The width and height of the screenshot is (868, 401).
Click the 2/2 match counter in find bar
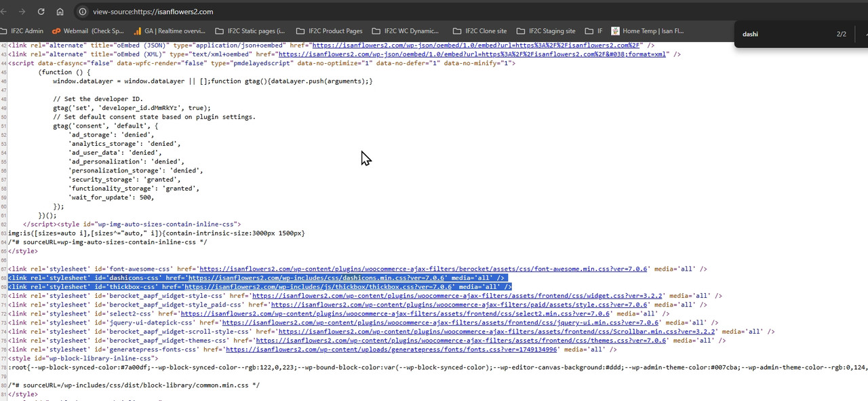click(x=842, y=34)
